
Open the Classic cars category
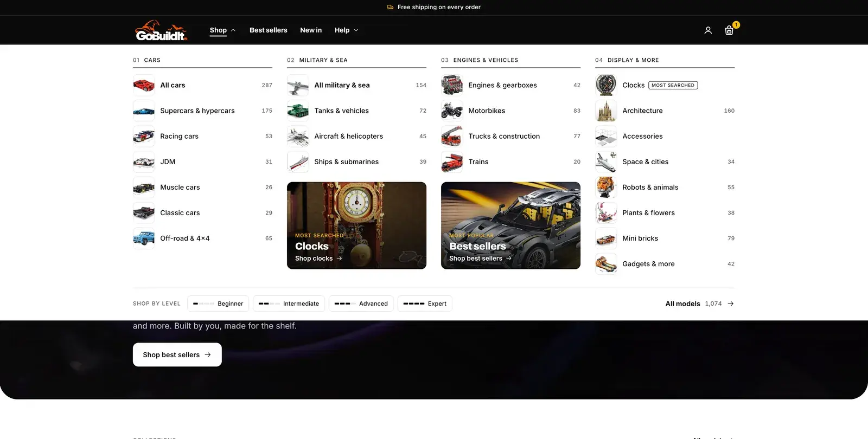coord(202,212)
